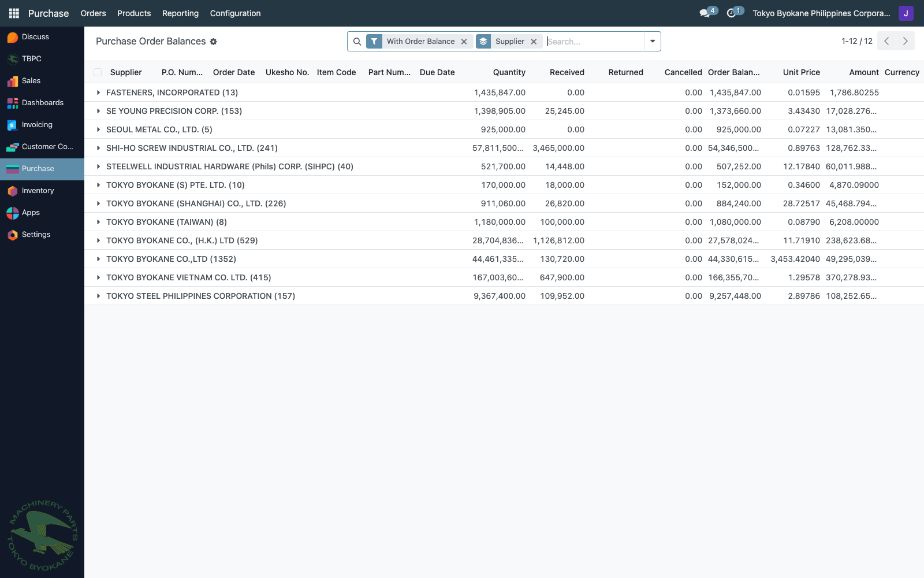Open the Sales app in sidebar

pyautogui.click(x=42, y=81)
